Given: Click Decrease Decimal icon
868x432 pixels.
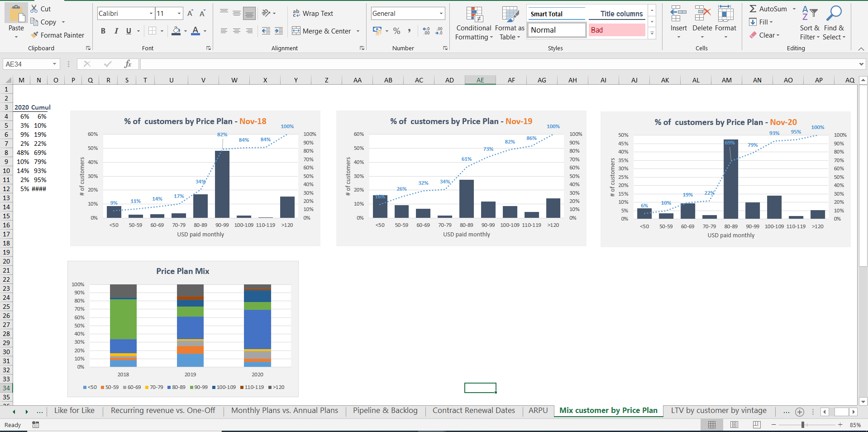Looking at the screenshot, I should (439, 31).
